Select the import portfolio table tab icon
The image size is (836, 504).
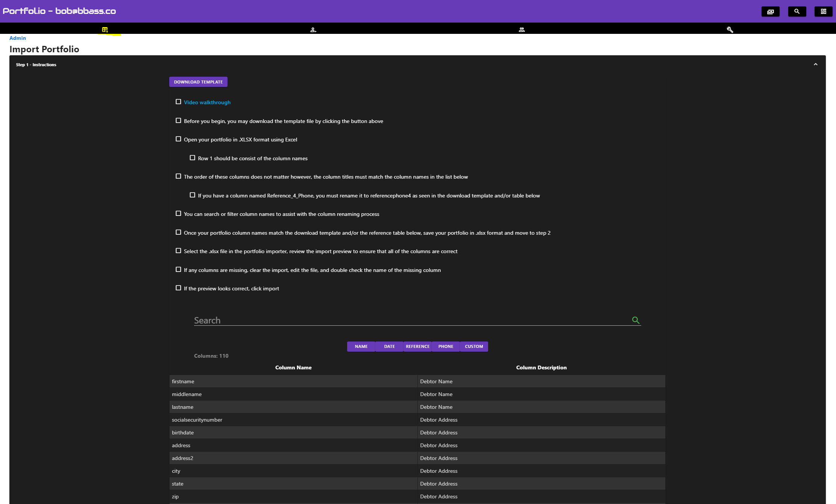point(105,30)
